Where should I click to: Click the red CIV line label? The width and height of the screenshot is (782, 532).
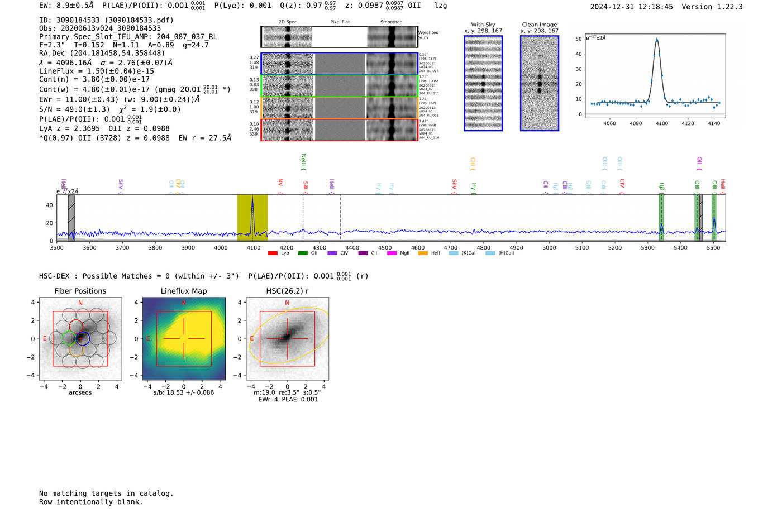[x=622, y=186]
